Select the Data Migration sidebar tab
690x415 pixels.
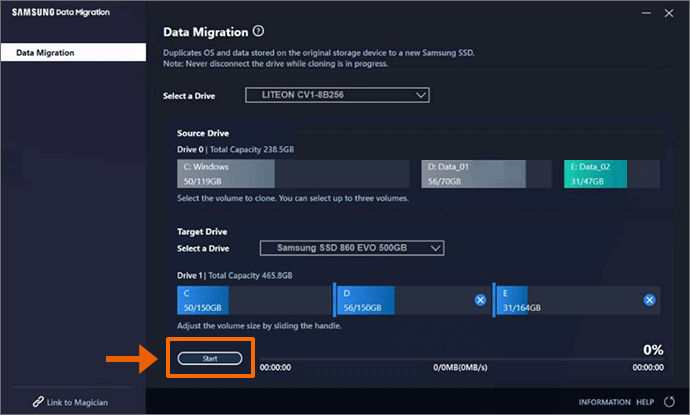tap(73, 52)
